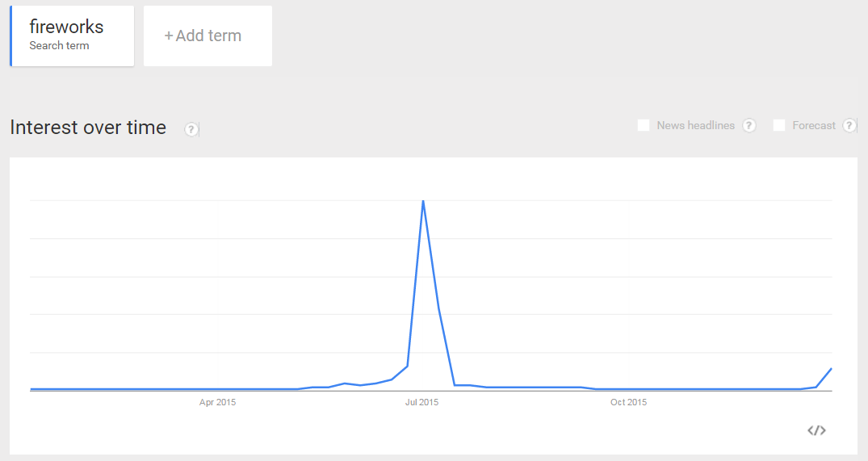Image resolution: width=868 pixels, height=461 pixels.
Task: Click the July 2015 peak on chart
Action: [423, 201]
